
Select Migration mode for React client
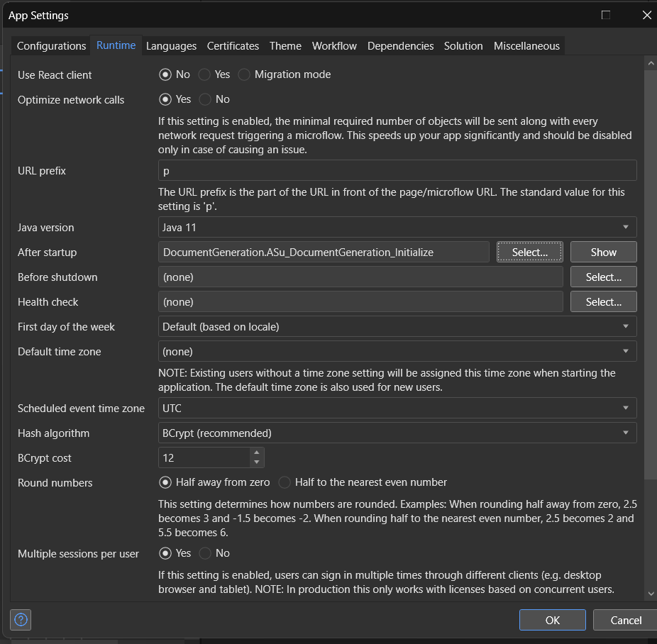243,74
